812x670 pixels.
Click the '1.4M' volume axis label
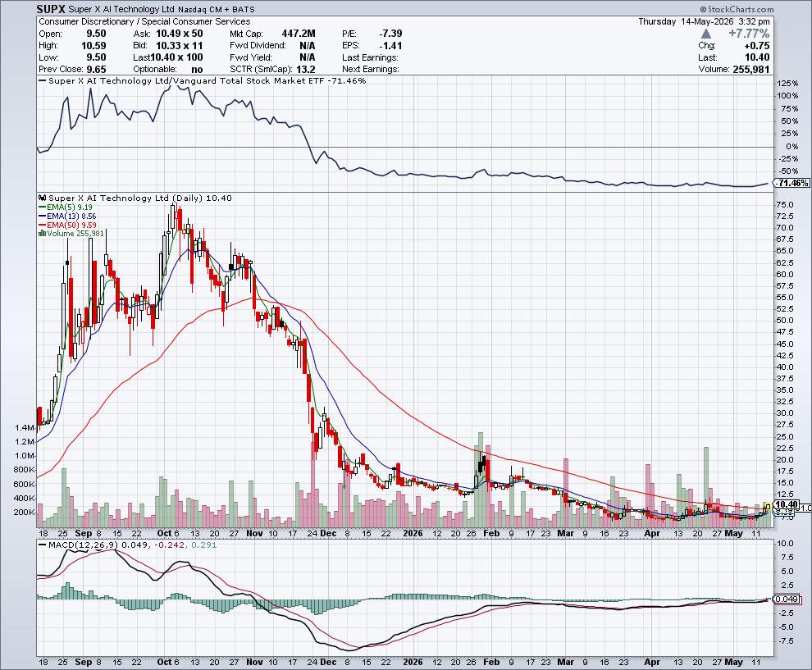(25, 428)
